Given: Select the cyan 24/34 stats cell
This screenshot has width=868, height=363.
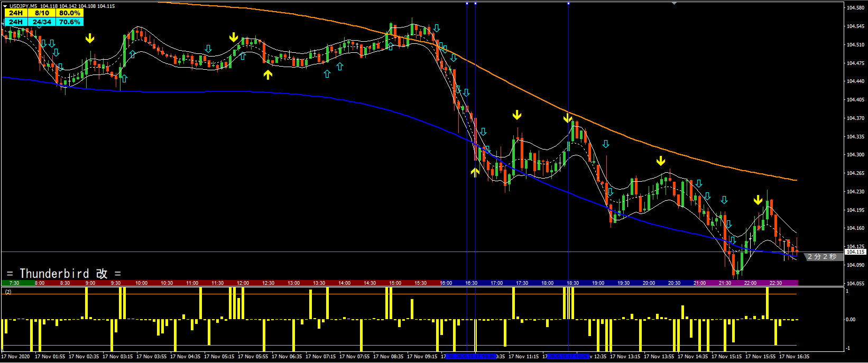Looking at the screenshot, I should (42, 22).
